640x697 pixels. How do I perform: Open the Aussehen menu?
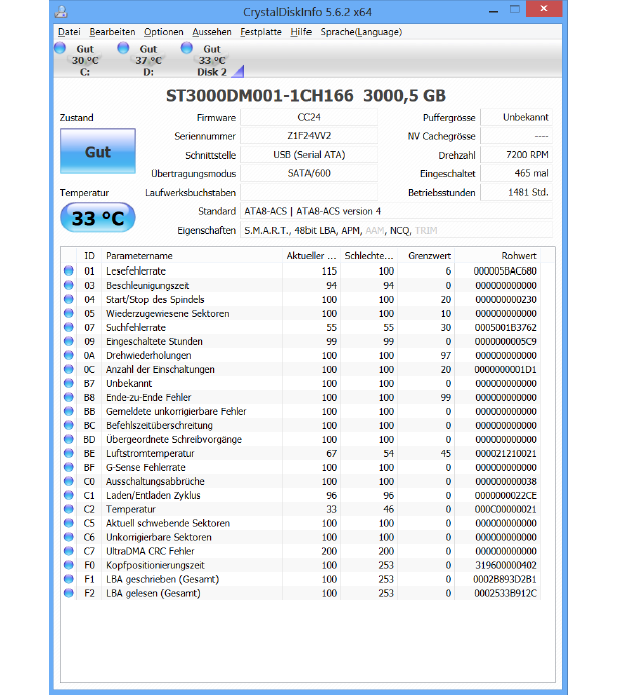[212, 32]
